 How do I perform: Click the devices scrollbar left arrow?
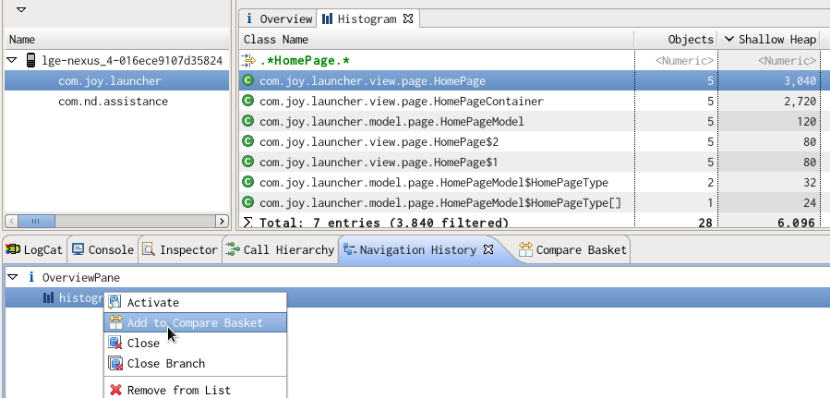coord(12,221)
